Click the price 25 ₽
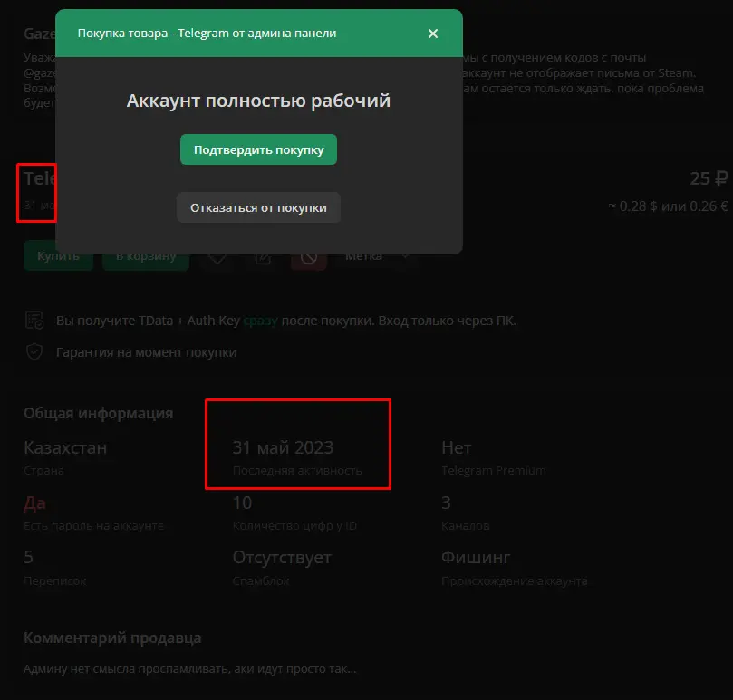This screenshot has width=733, height=700. click(709, 178)
